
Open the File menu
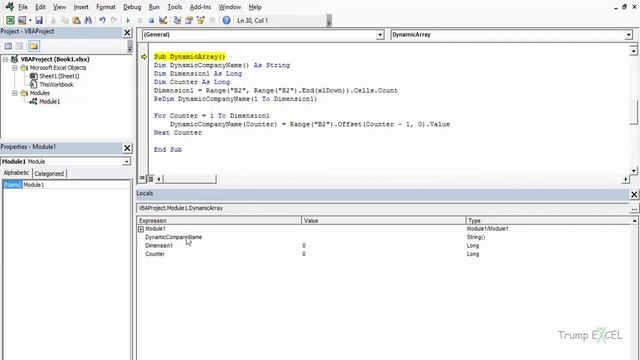(23, 7)
